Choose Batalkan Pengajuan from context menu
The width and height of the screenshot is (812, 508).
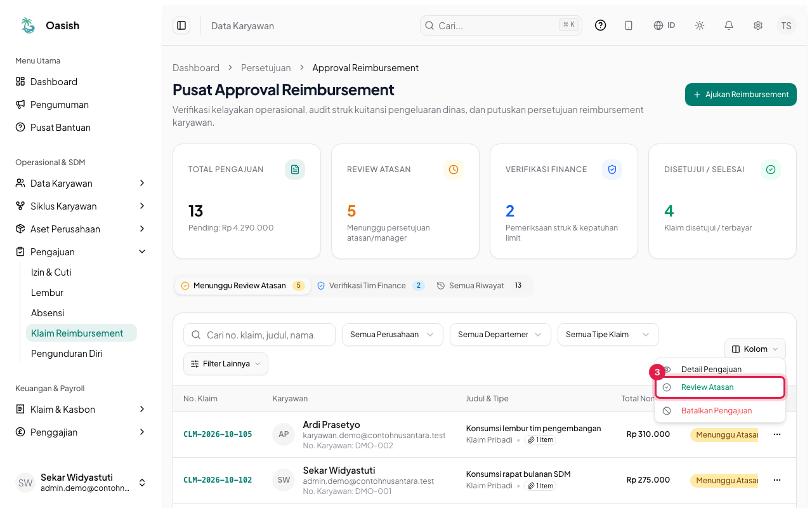point(720,411)
